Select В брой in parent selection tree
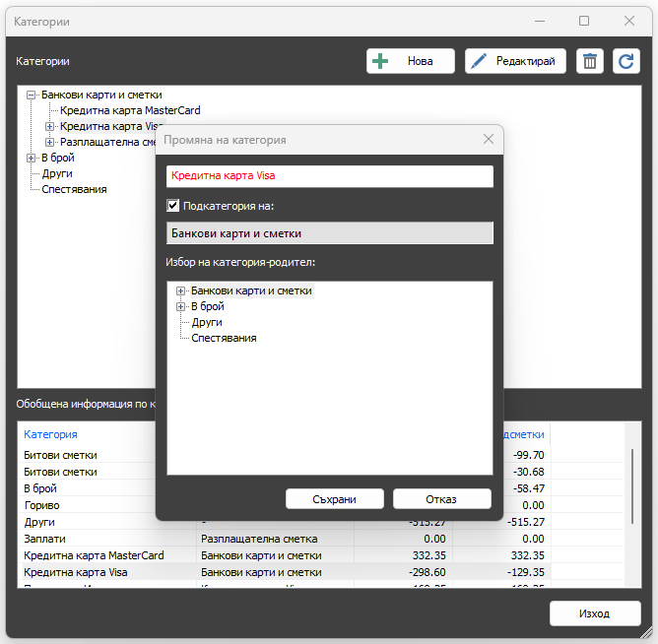 click(207, 306)
